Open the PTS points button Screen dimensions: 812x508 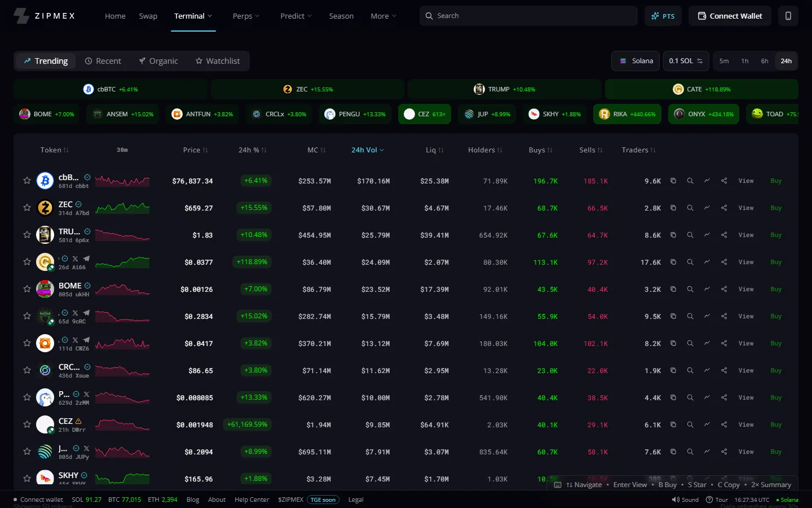tap(663, 16)
